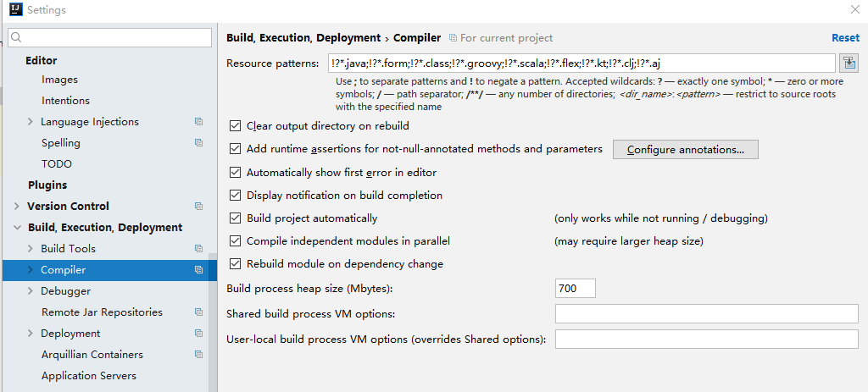Image resolution: width=868 pixels, height=392 pixels.
Task: Collapse Build, Execution, Deployment section
Action: click(x=17, y=228)
